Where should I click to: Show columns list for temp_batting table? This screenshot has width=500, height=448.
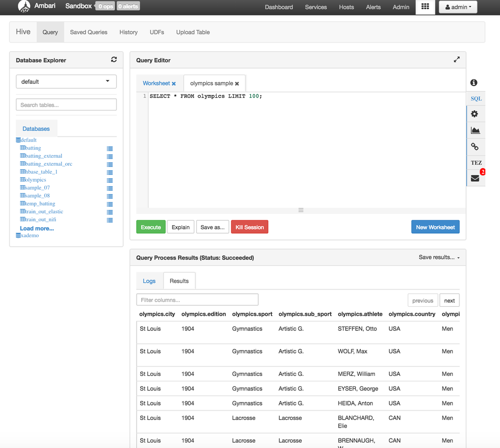coord(110,204)
